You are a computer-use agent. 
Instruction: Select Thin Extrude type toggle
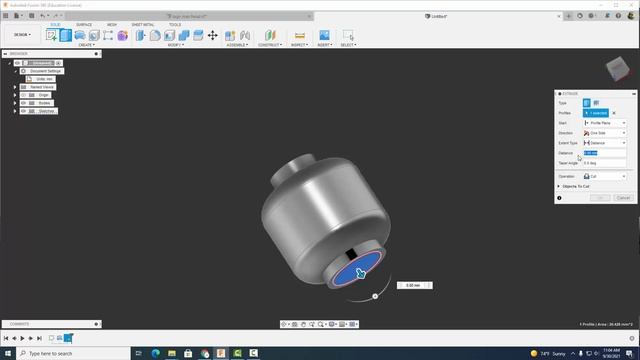pos(596,103)
